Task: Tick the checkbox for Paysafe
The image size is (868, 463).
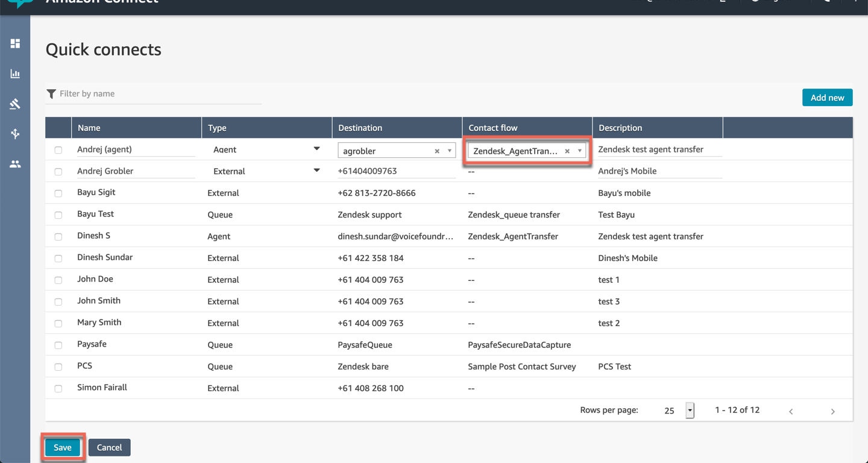Action: [x=58, y=345]
